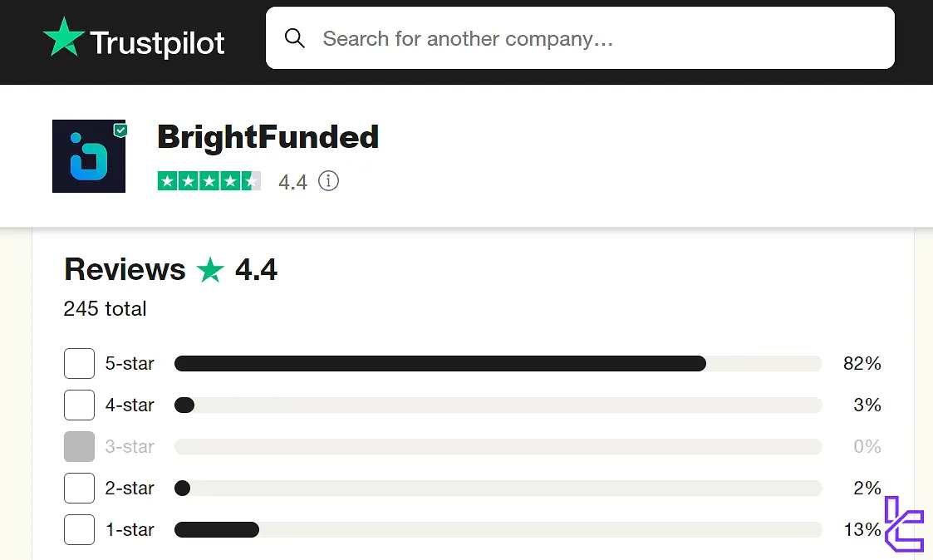Check the 1-star filter checkbox
Image resolution: width=933 pixels, height=560 pixels.
click(x=79, y=529)
